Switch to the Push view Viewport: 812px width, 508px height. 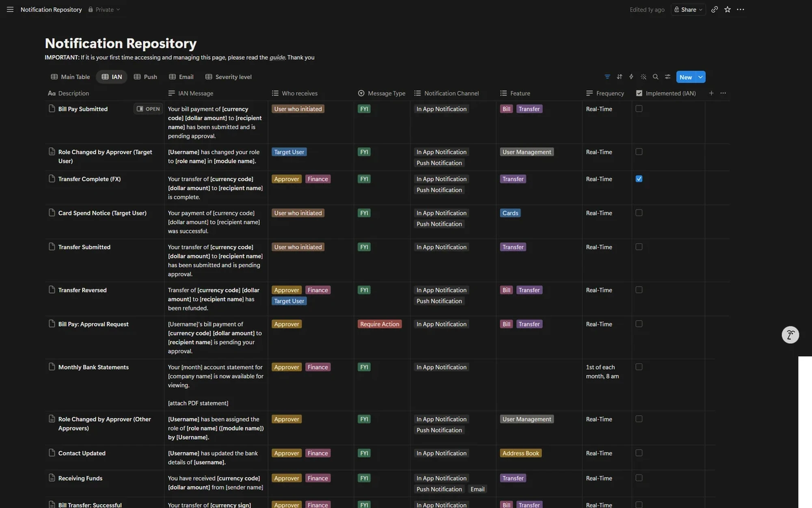click(x=145, y=77)
